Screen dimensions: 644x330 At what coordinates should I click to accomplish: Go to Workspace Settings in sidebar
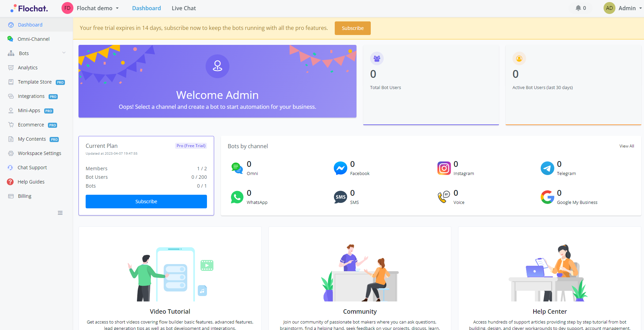pyautogui.click(x=39, y=153)
